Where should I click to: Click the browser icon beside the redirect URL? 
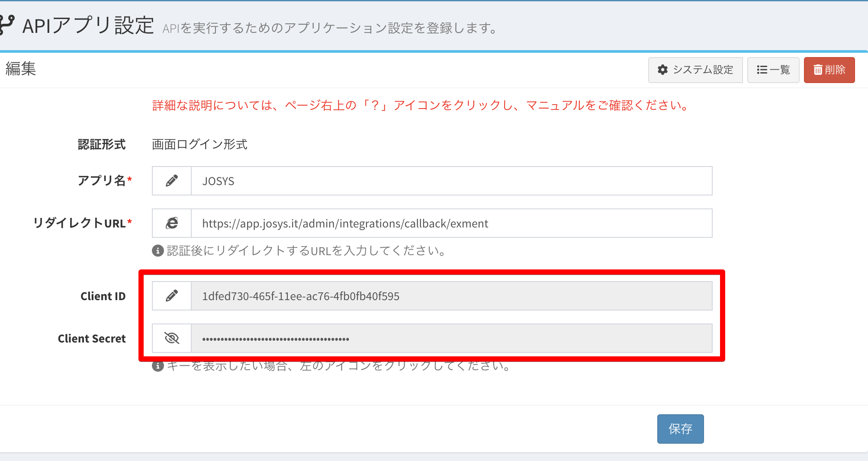click(172, 223)
